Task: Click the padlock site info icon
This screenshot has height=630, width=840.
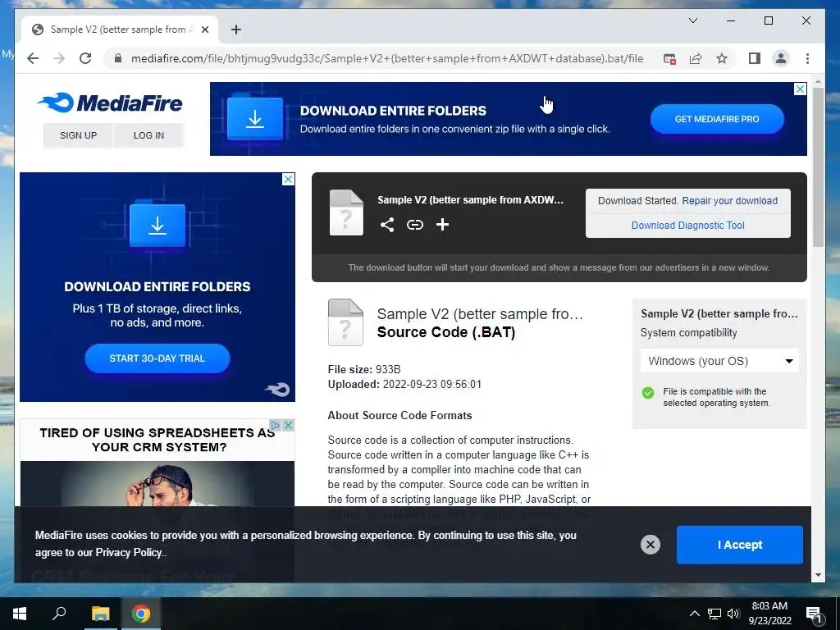Action: point(118,58)
